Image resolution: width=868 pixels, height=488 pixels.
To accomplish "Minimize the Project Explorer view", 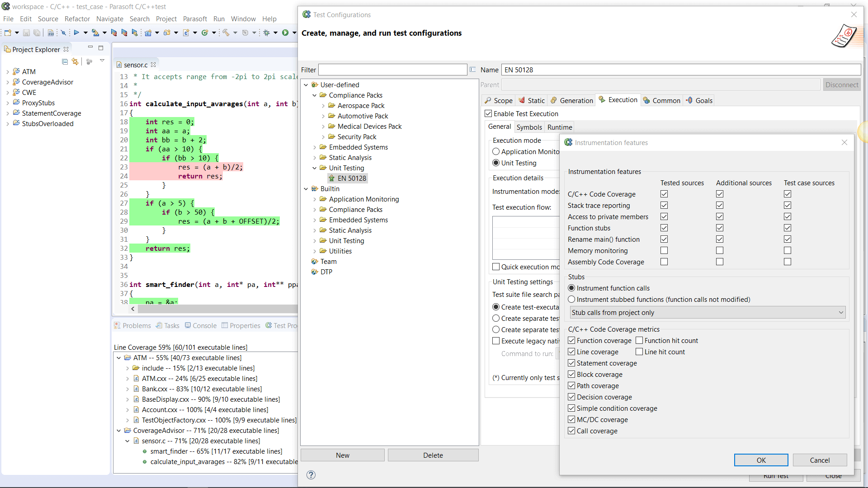I will point(90,47).
